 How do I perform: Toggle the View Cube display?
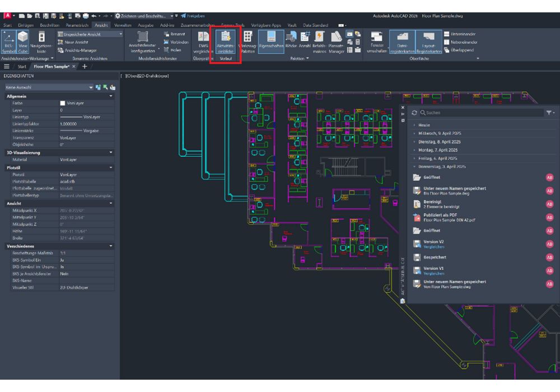pyautogui.click(x=23, y=43)
